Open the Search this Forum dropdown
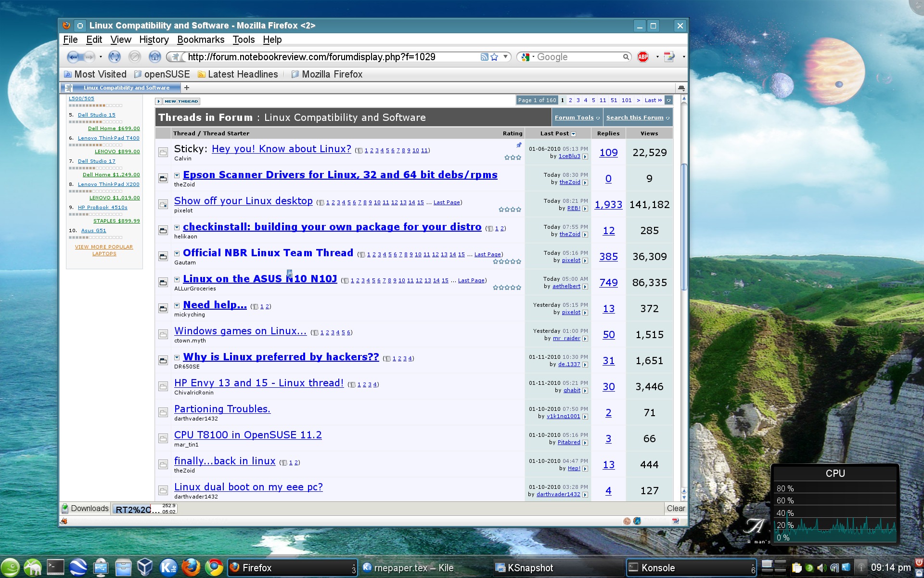 pyautogui.click(x=638, y=118)
